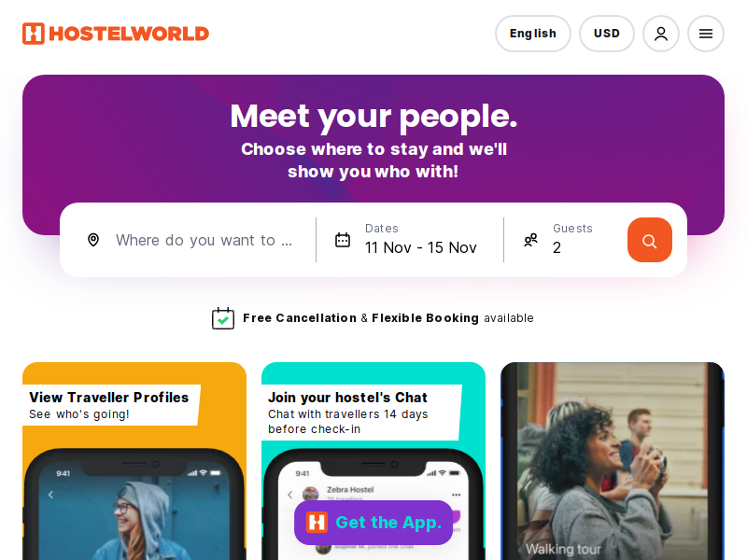Click the H logo in Get the App
The width and height of the screenshot is (747, 560).
317,523
